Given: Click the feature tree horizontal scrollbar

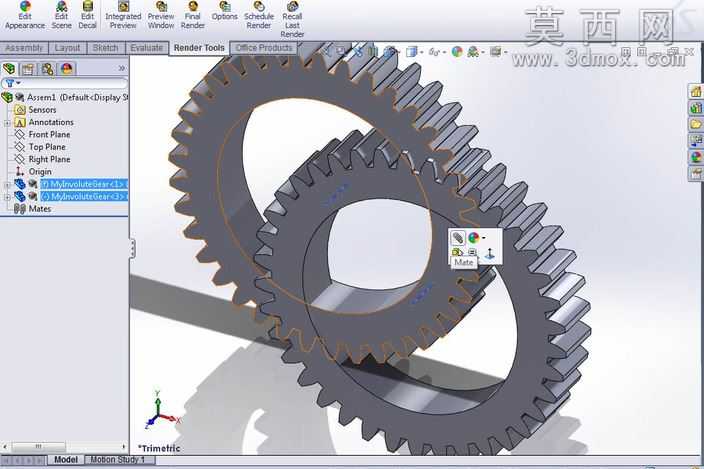Looking at the screenshot, I should click(x=38, y=447).
